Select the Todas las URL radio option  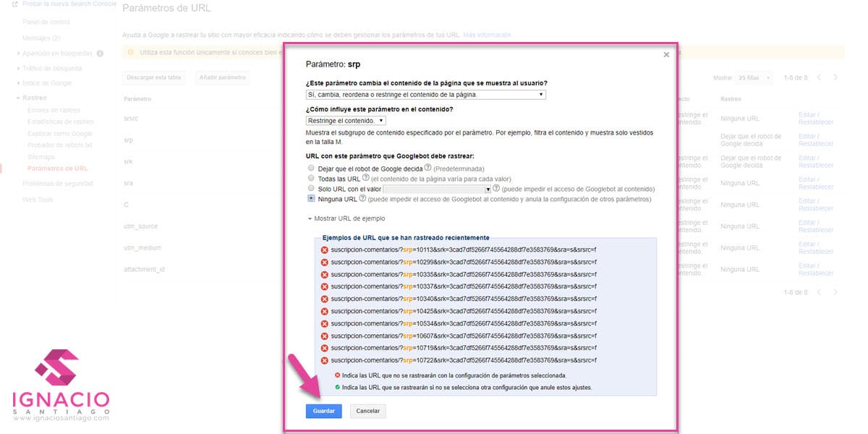[x=311, y=178]
